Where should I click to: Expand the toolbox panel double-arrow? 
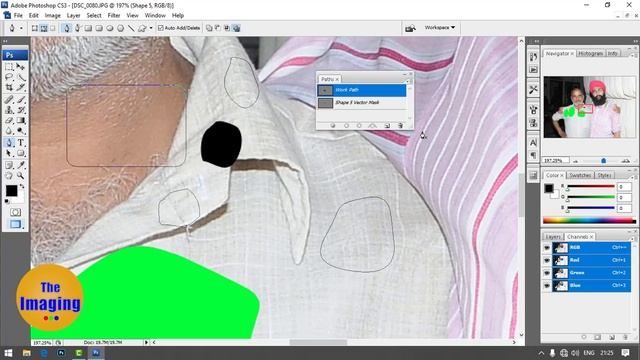click(x=6, y=41)
